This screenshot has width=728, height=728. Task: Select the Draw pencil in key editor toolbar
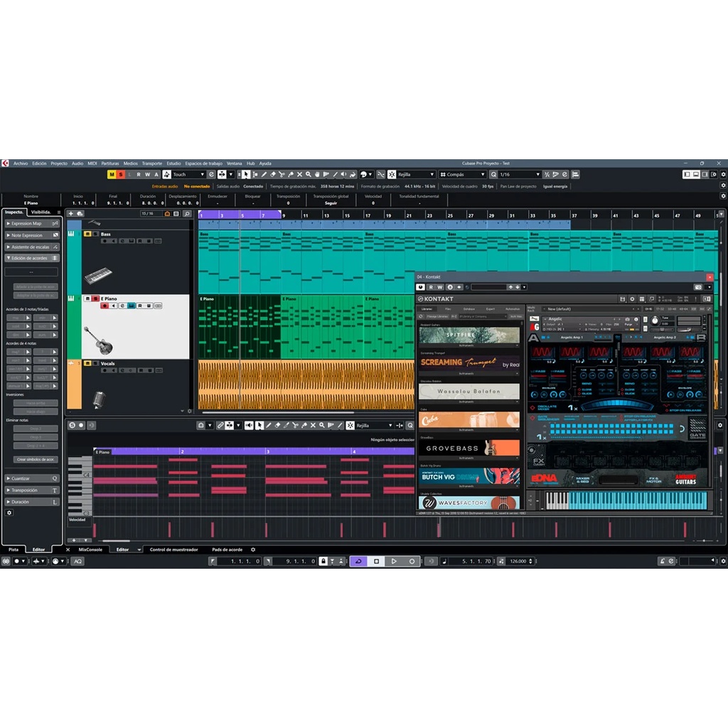(268, 425)
